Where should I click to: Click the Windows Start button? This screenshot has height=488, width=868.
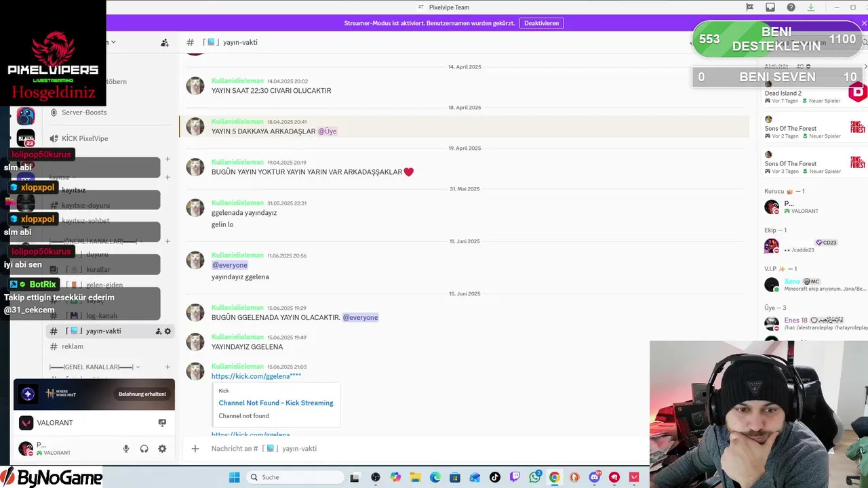click(234, 477)
